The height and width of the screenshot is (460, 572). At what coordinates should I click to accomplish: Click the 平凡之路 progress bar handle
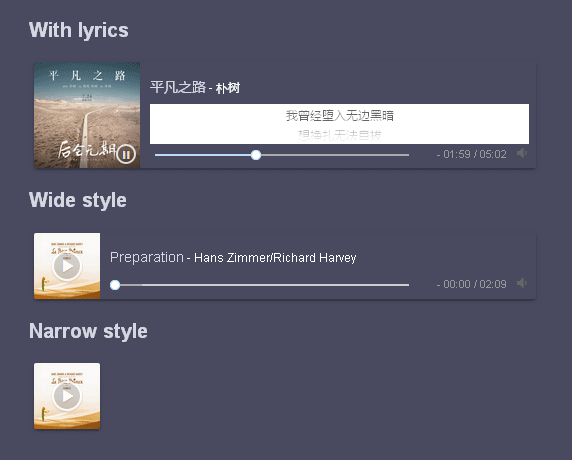(x=256, y=155)
